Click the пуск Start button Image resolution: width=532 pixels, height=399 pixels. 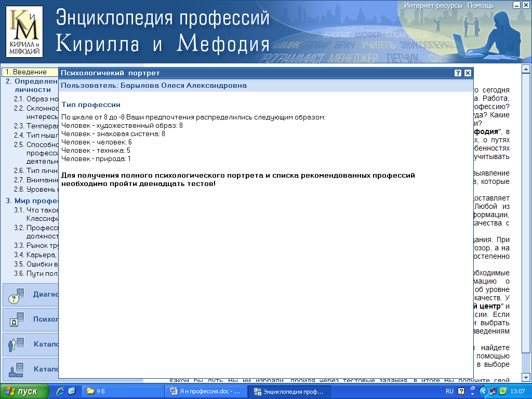[24, 391]
